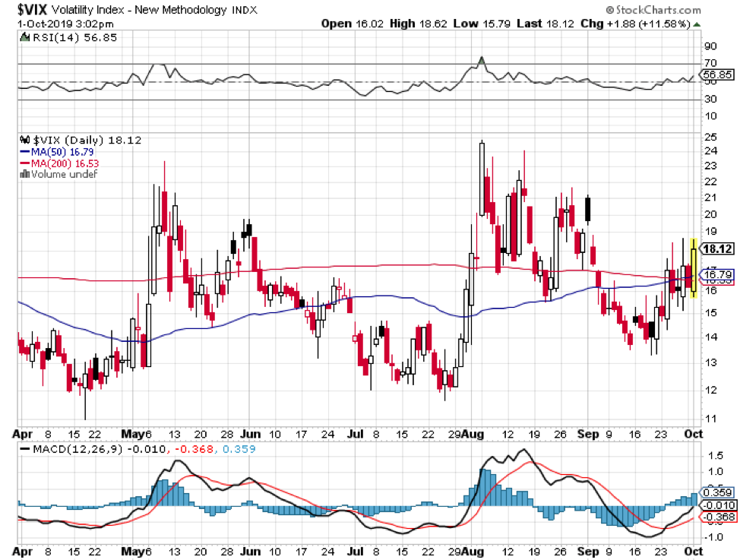Click the MACD axis tag 0.359
Viewport: 740px width, 560px height.
pyautogui.click(x=717, y=492)
